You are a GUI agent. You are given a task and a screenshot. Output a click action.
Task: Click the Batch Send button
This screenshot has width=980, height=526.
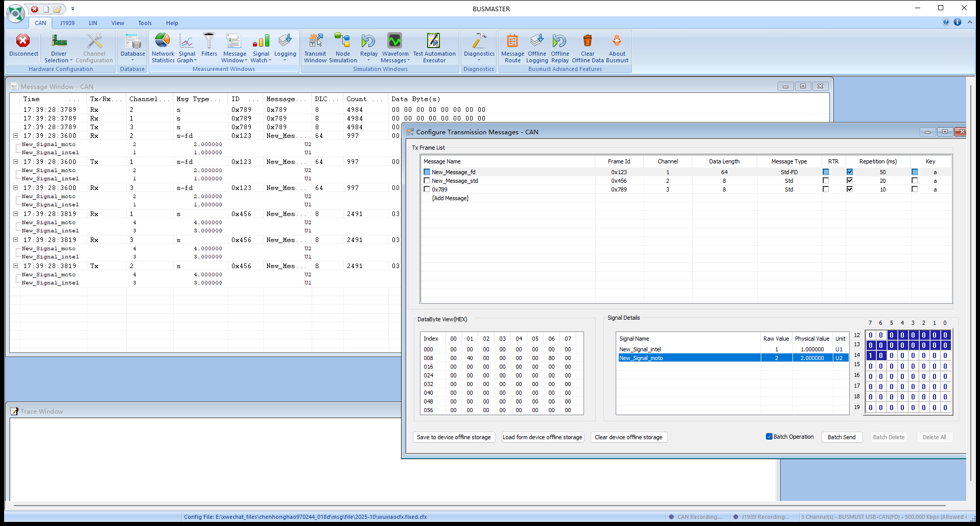pos(842,437)
